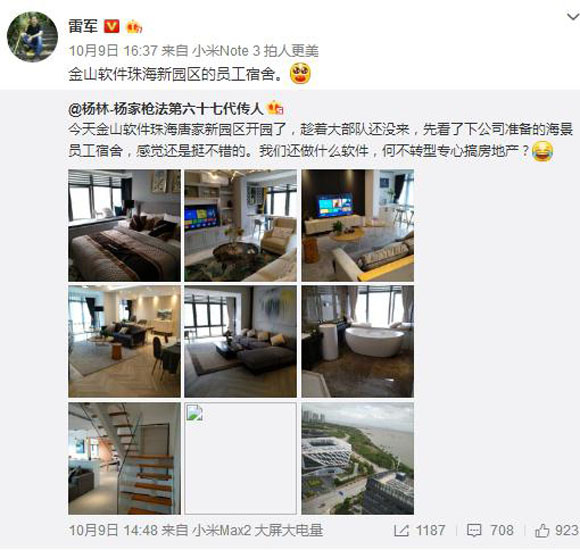Open the post options chevron menu

click(x=573, y=17)
